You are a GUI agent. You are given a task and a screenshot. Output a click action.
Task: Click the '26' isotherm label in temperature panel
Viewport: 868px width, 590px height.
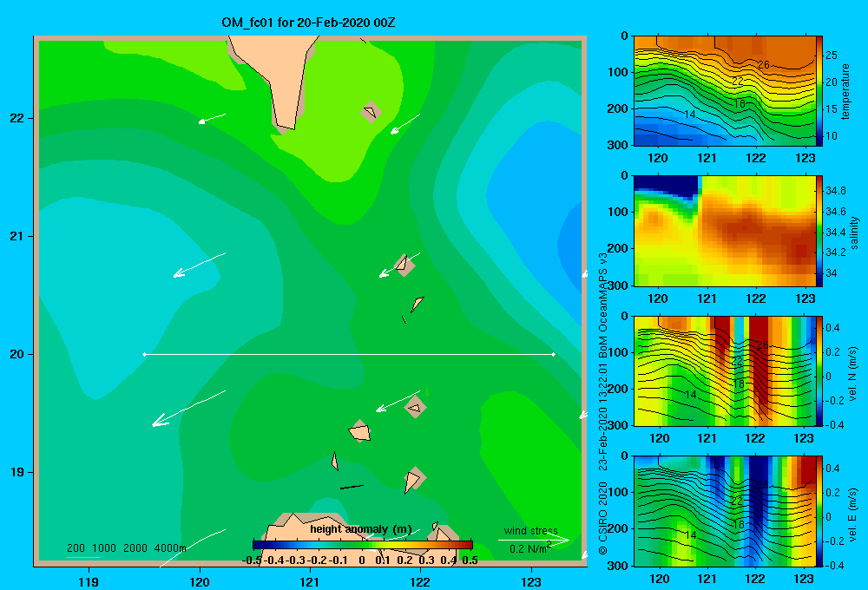[763, 65]
